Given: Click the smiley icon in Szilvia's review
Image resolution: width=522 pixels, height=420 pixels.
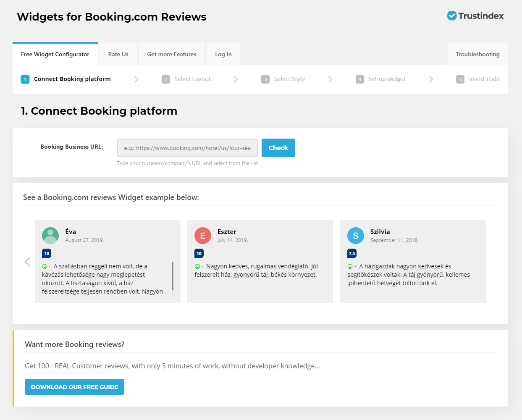Looking at the screenshot, I should point(350,266).
